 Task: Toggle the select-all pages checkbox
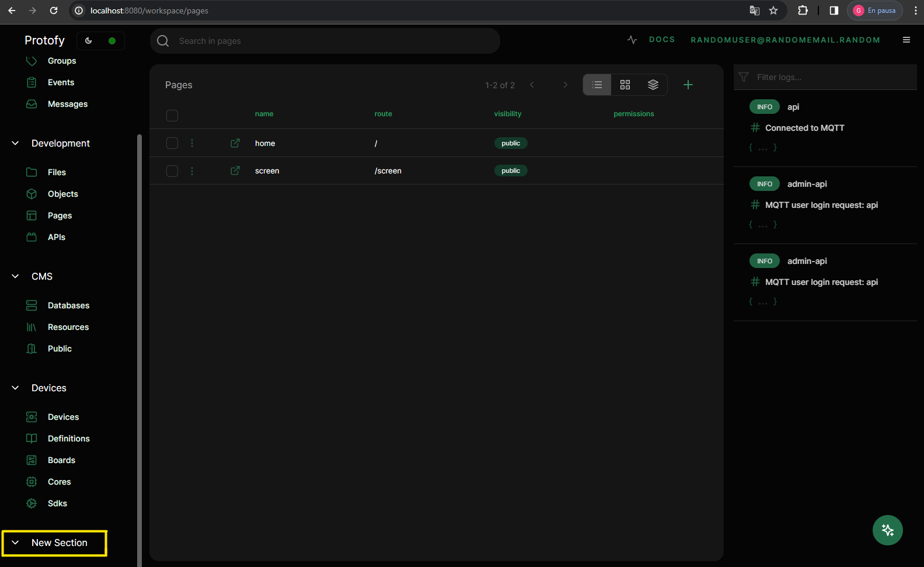[172, 115]
